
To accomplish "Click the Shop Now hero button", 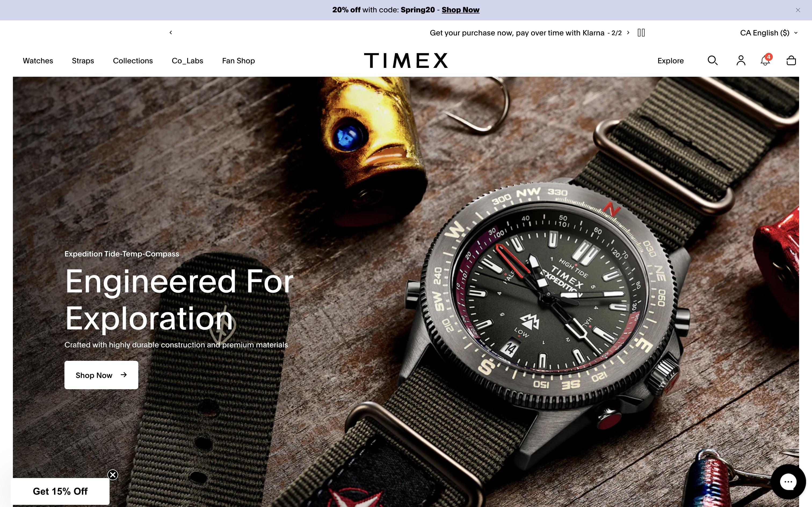I will pyautogui.click(x=101, y=375).
